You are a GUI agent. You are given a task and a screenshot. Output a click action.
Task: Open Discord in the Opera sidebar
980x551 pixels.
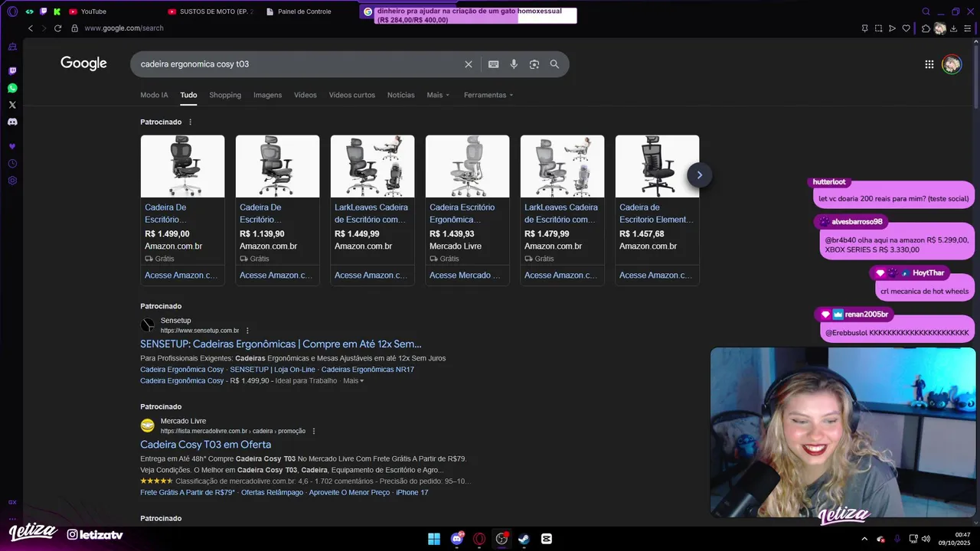[x=12, y=122]
